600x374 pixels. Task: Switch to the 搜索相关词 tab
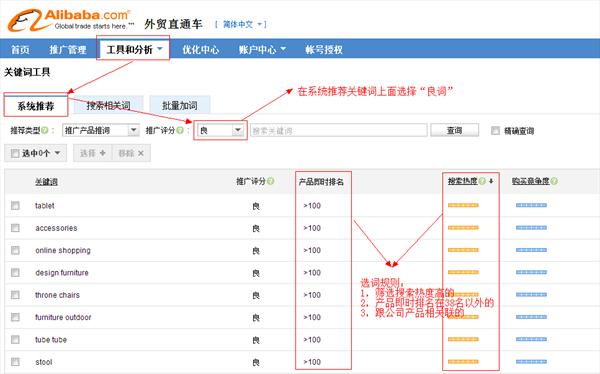[x=108, y=105]
